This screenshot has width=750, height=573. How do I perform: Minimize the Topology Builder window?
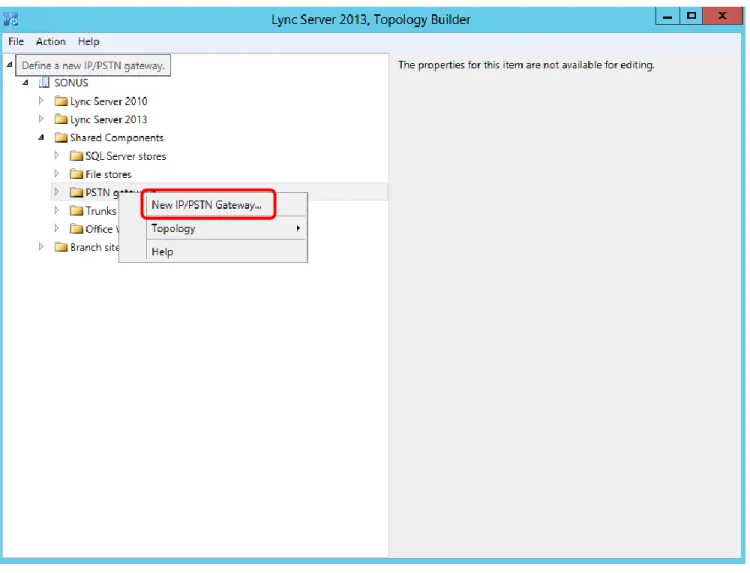667,17
